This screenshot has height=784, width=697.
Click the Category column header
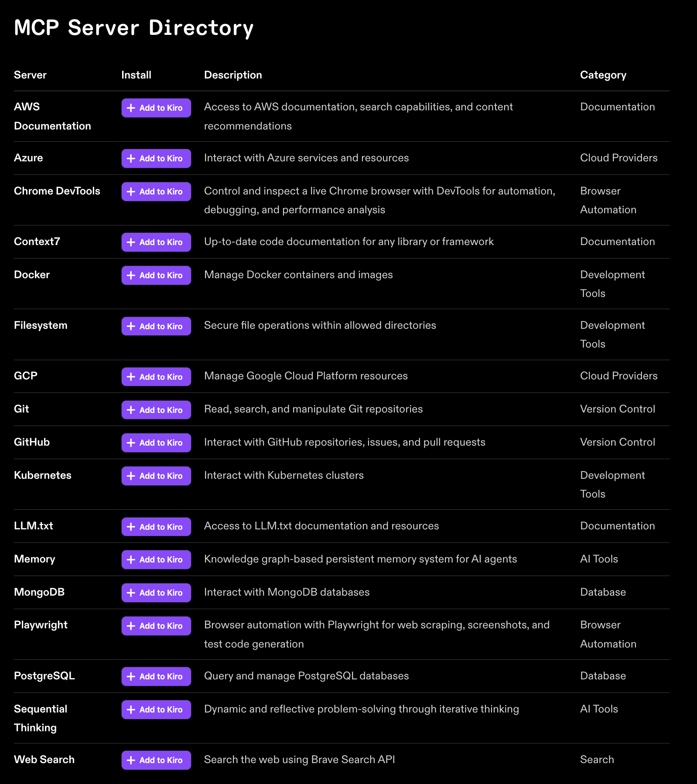pos(603,75)
